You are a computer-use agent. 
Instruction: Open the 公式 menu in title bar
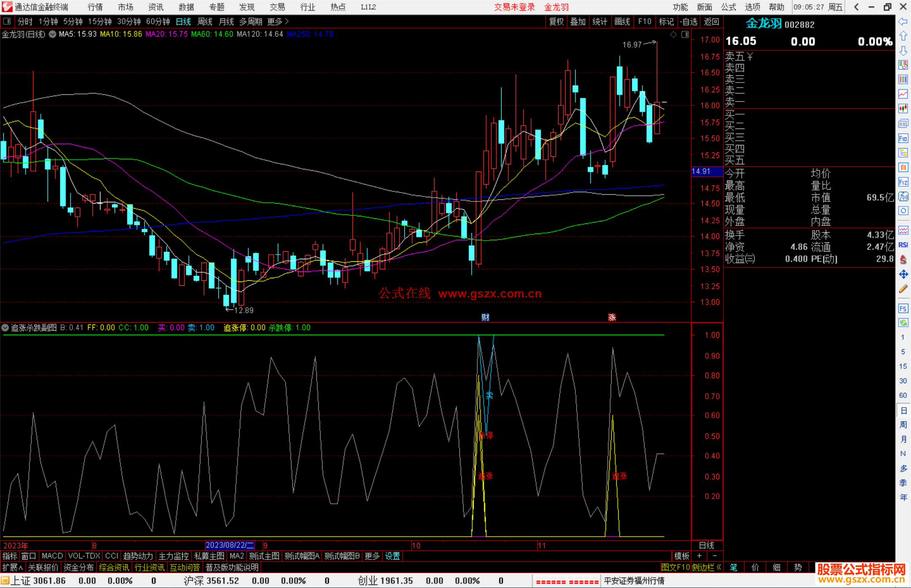[x=728, y=7]
